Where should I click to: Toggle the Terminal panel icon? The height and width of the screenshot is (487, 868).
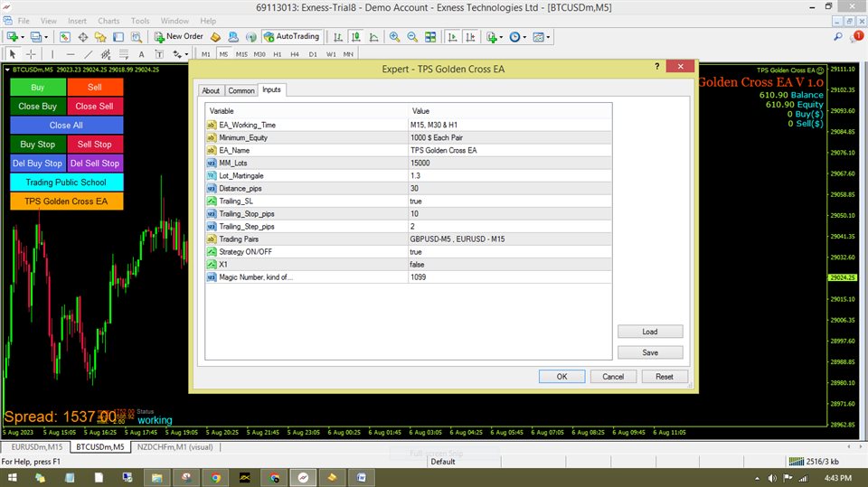(x=118, y=37)
